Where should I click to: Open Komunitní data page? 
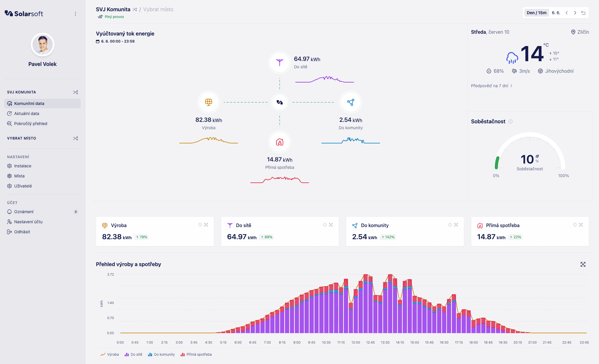(42, 103)
